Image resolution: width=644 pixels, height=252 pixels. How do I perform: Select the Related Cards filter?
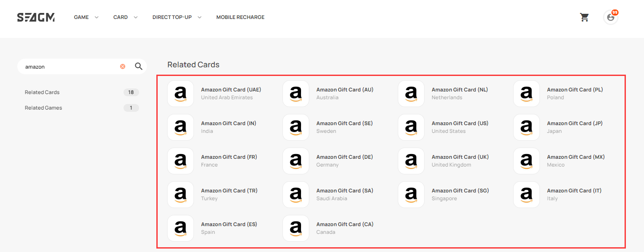point(82,92)
